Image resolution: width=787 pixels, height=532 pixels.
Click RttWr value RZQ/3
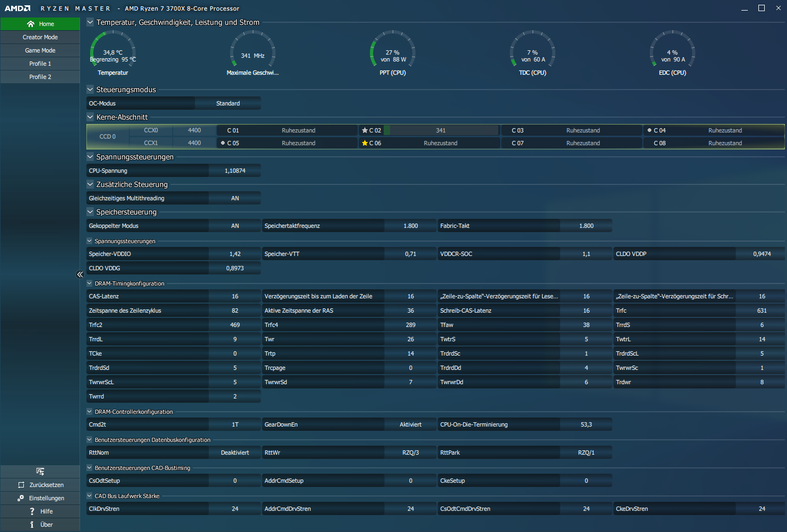(411, 453)
